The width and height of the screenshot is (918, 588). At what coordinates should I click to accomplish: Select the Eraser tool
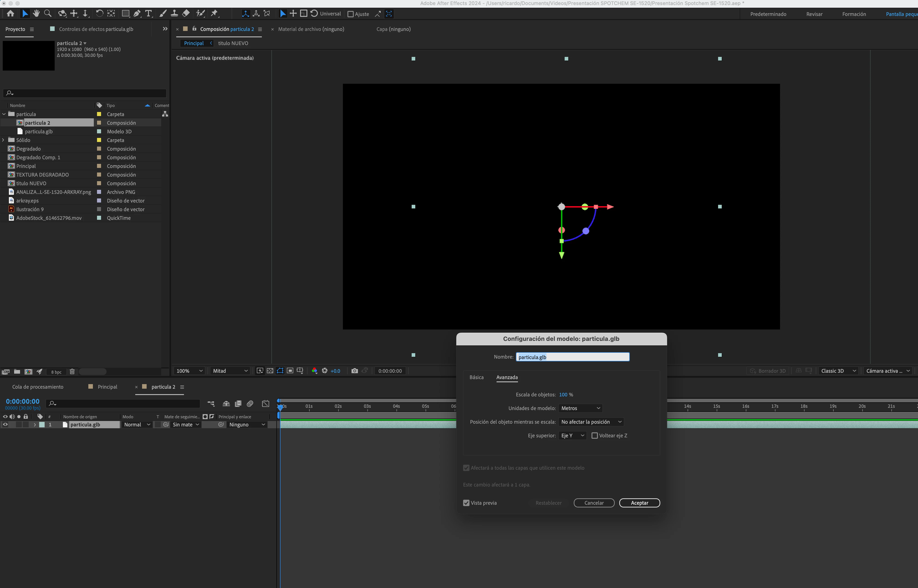coord(186,14)
